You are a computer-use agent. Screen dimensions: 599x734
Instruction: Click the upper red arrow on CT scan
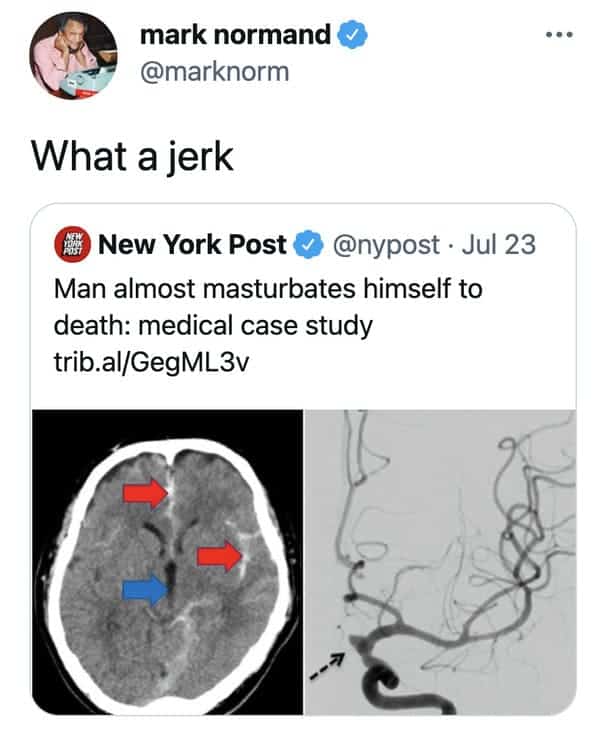click(145, 493)
